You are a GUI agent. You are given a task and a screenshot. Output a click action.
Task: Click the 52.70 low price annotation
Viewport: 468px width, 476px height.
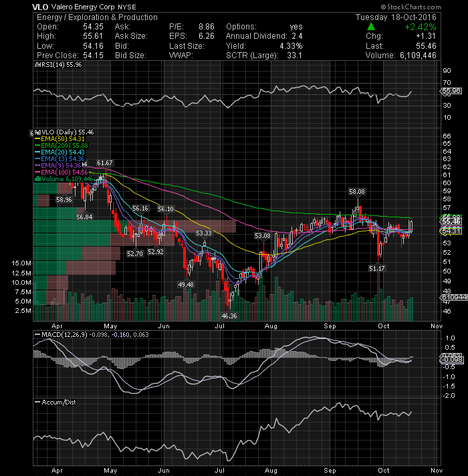point(135,253)
